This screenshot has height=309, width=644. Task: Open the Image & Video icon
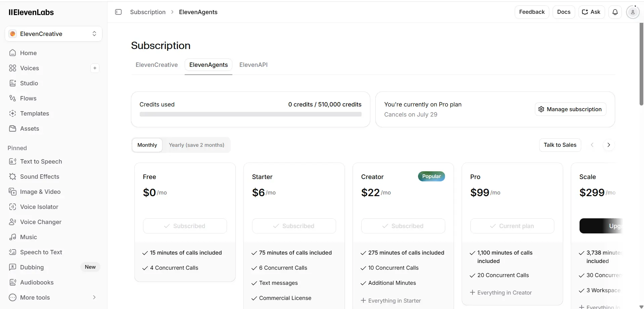click(13, 192)
